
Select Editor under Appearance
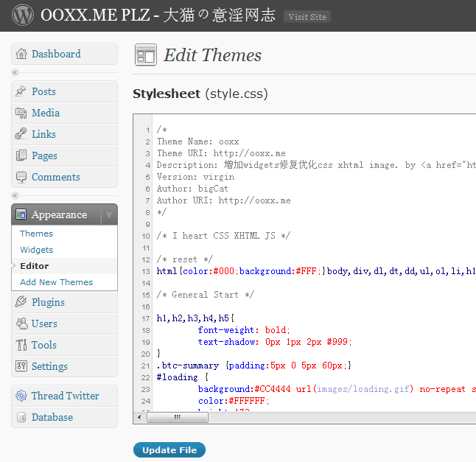pos(35,266)
